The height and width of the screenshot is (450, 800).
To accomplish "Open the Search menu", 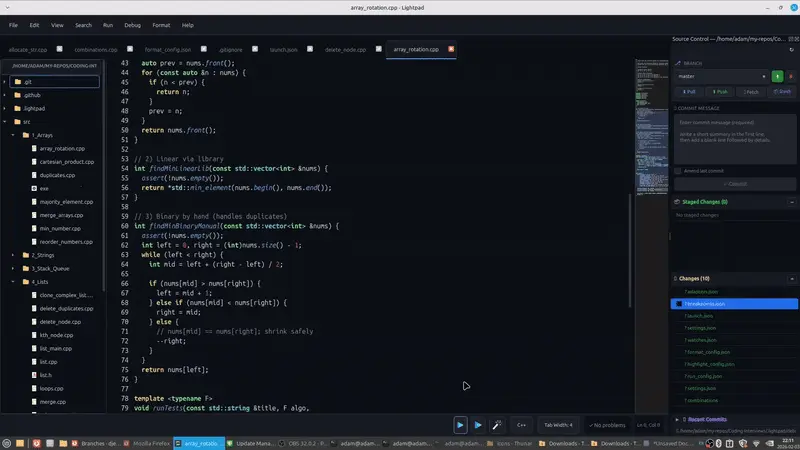I will click(x=83, y=25).
